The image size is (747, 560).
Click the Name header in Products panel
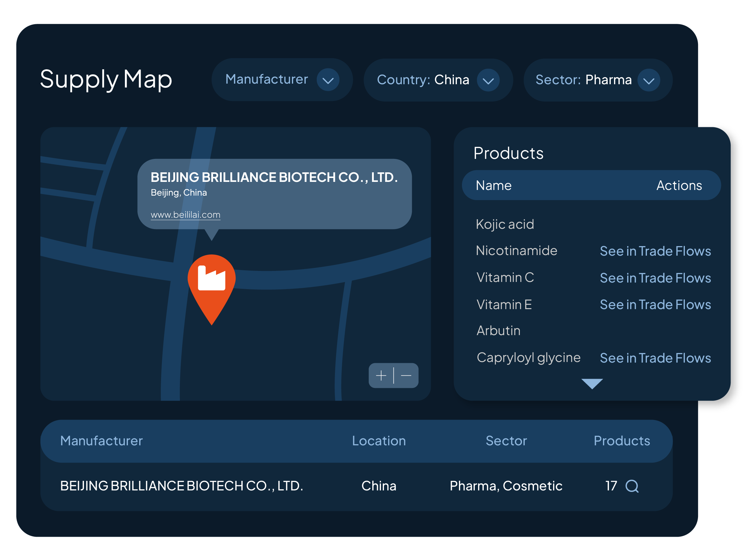pos(493,186)
